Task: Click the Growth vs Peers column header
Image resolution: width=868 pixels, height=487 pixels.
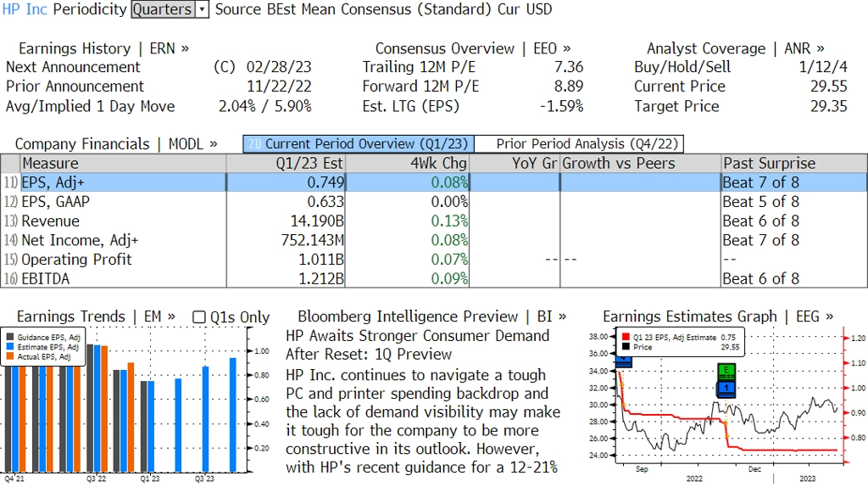Action: point(641,164)
